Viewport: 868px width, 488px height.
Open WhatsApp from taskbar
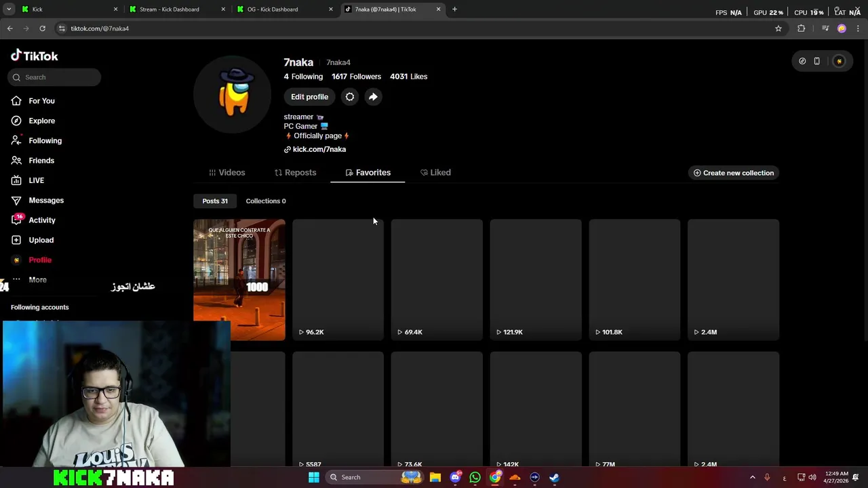coord(475,477)
